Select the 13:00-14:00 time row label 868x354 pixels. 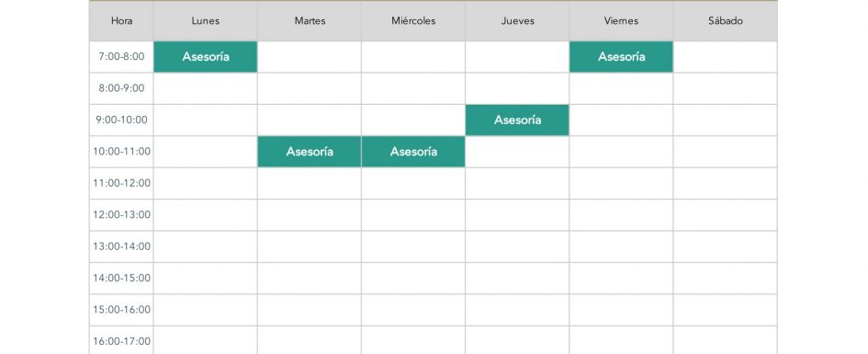121,246
